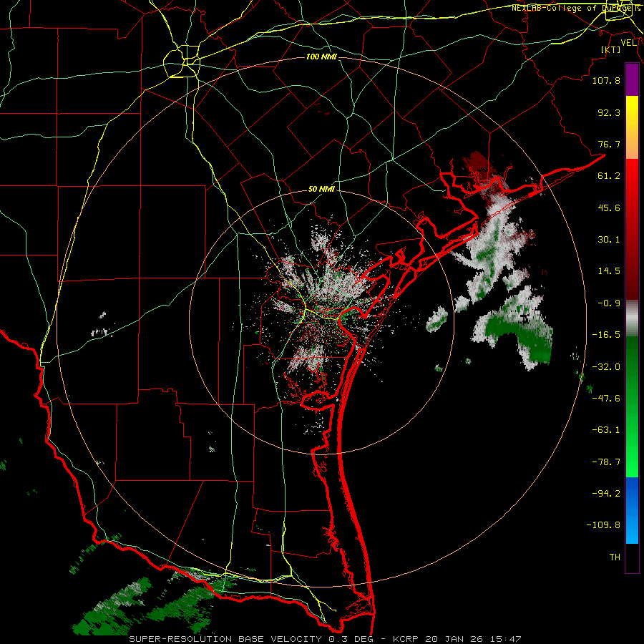Click the purple segment of the velocity color bar
The image size is (644, 644).
(632, 80)
